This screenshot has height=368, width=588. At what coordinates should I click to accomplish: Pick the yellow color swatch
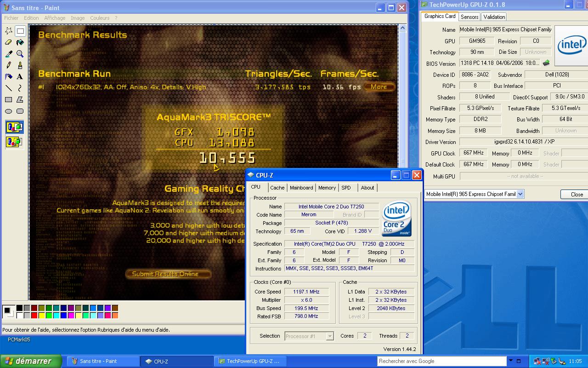(41, 315)
